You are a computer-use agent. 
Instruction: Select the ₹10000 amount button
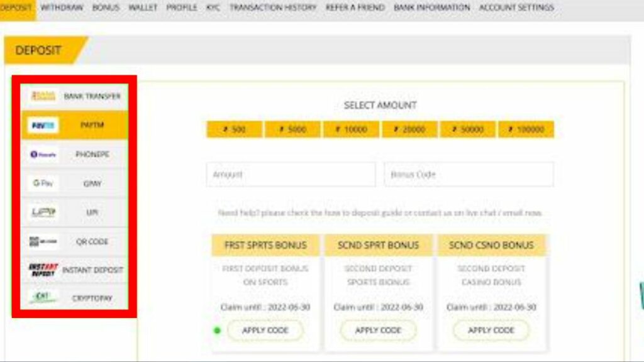pos(351,129)
